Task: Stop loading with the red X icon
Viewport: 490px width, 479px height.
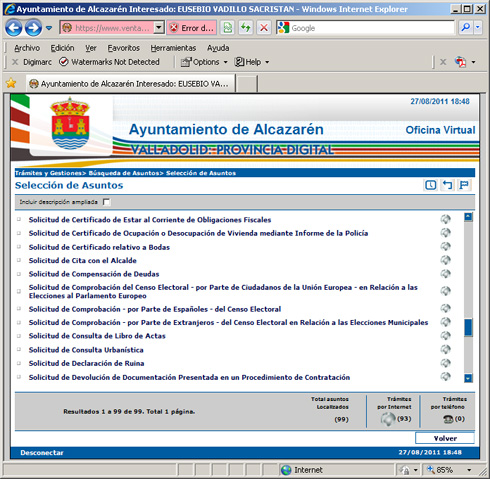Action: pos(264,28)
